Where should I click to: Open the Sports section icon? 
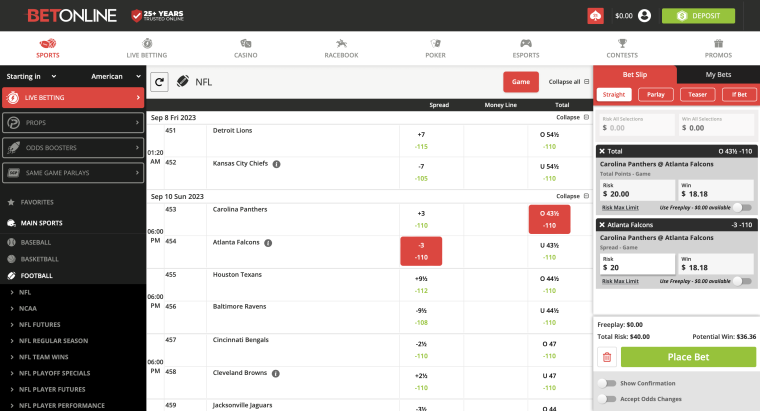[48, 43]
